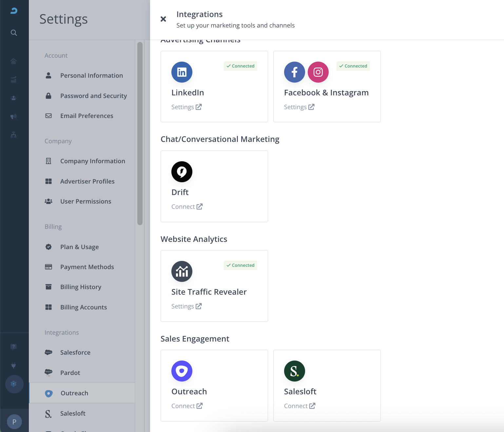
Task: Click the LinkedIn integration logo icon
Action: 182,72
